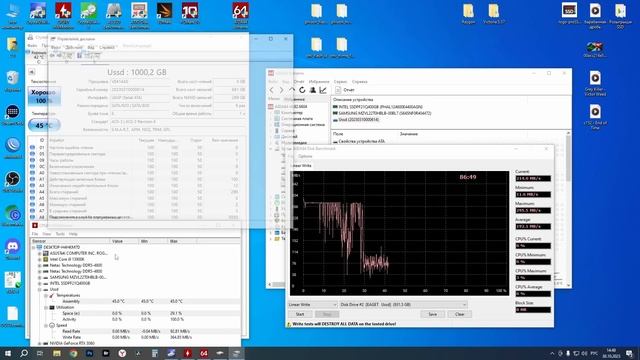
Task: Collapse the Ussd drive sensor tree node
Action: pos(40,289)
